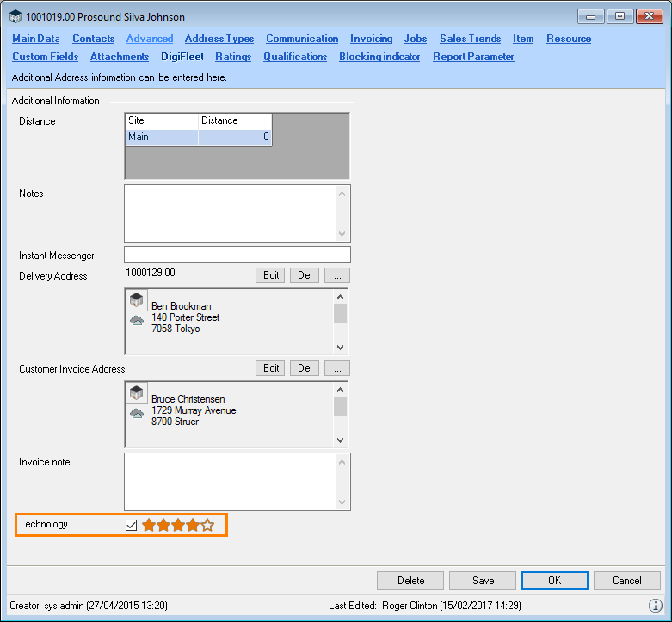This screenshot has width=672, height=622.
Task: Open Customer Invoice Address browse (...) button
Action: point(337,368)
